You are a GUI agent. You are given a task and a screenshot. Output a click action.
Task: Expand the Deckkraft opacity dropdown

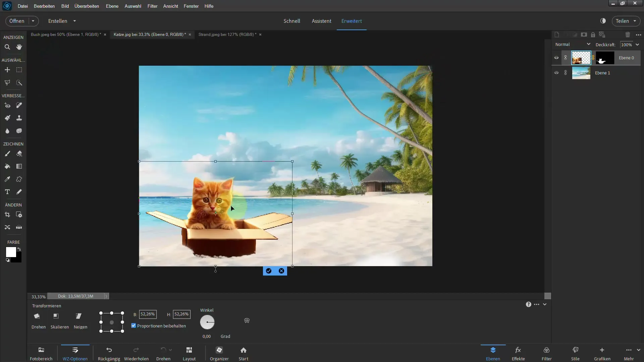click(639, 44)
